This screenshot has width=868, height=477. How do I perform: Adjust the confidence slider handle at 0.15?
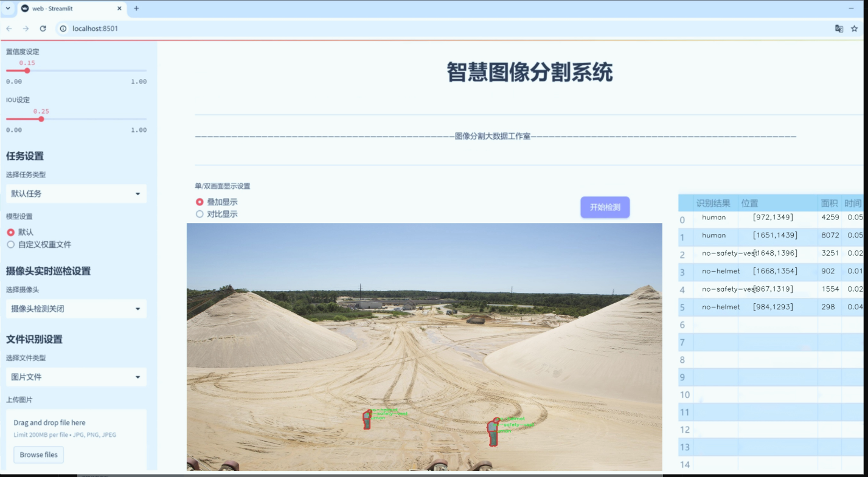point(27,70)
